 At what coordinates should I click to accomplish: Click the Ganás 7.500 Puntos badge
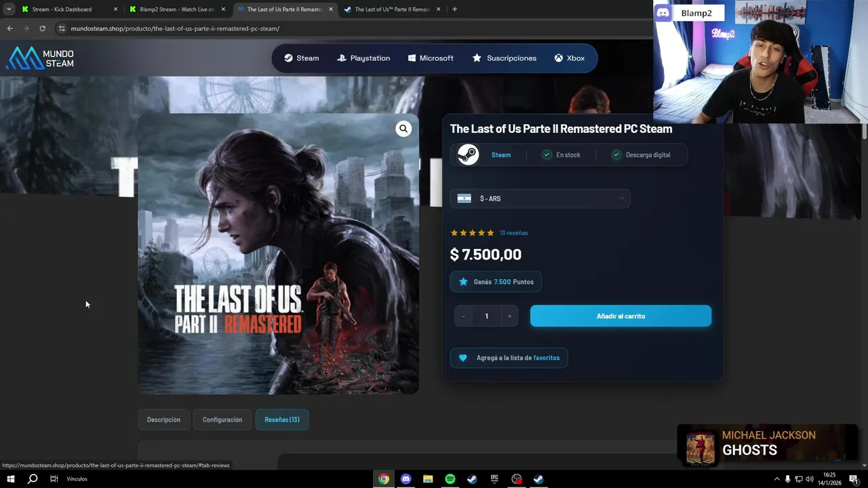[x=496, y=282]
